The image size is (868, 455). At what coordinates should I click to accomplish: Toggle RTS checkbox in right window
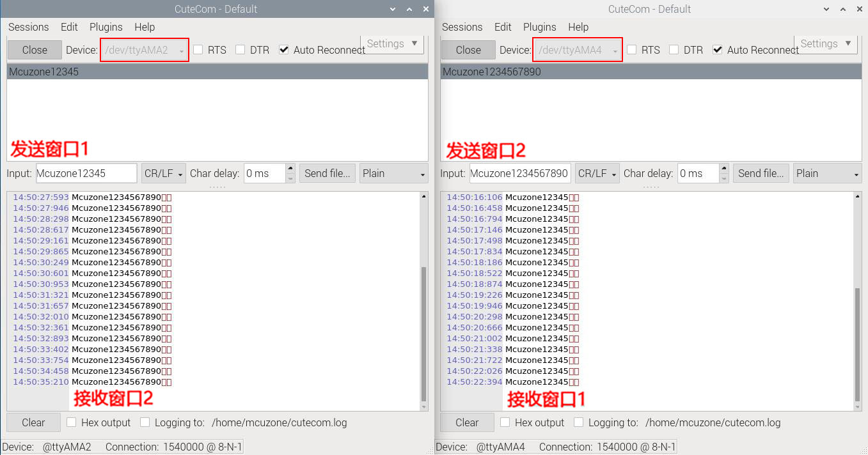point(632,50)
